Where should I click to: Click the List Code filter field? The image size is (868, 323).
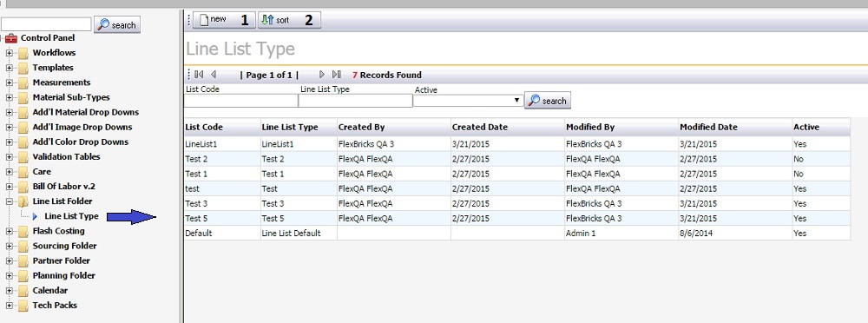tap(240, 101)
